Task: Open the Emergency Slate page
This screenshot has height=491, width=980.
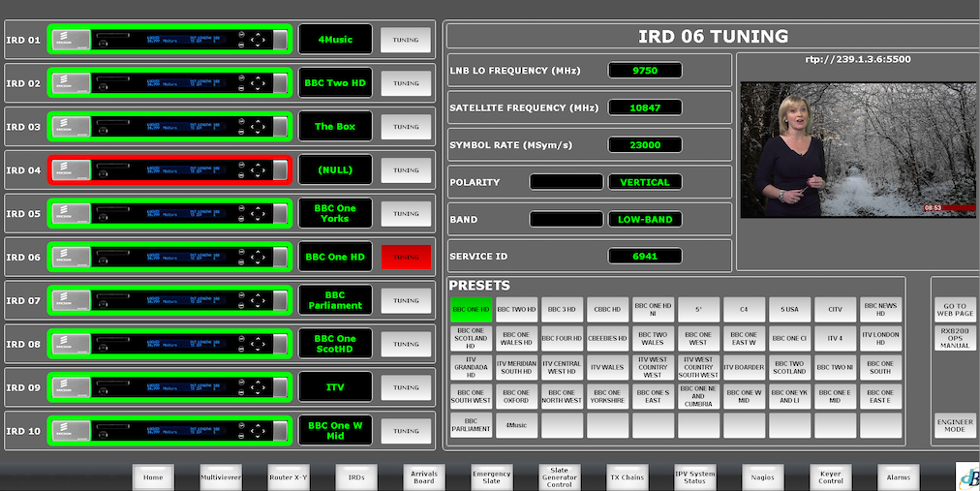Action: point(491,476)
